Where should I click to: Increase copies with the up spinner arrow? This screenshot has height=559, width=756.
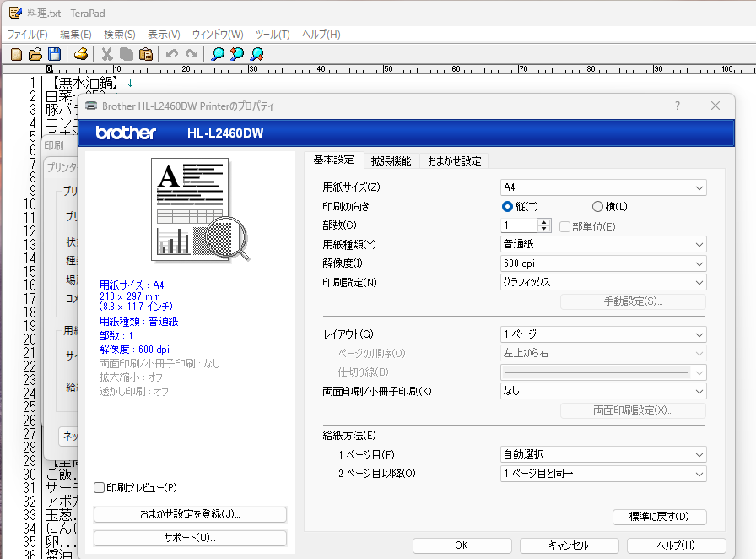(x=544, y=222)
